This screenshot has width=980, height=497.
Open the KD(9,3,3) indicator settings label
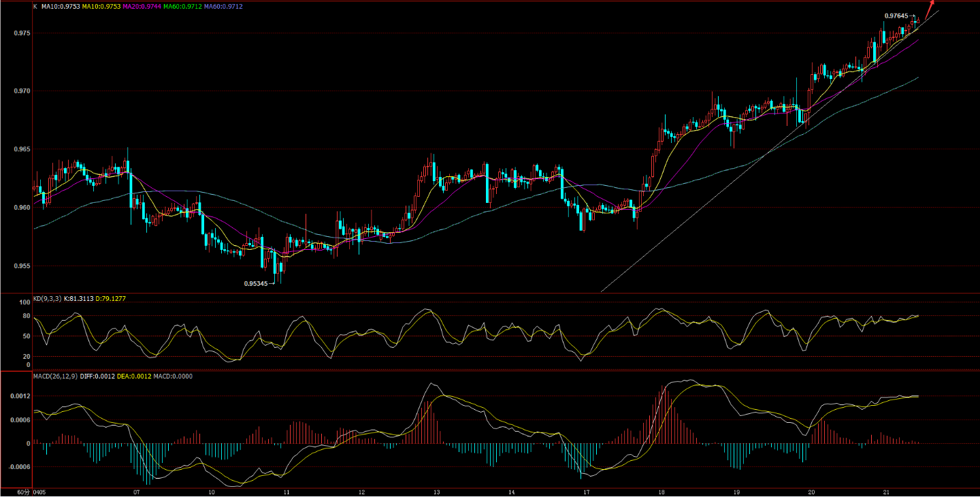(47, 298)
